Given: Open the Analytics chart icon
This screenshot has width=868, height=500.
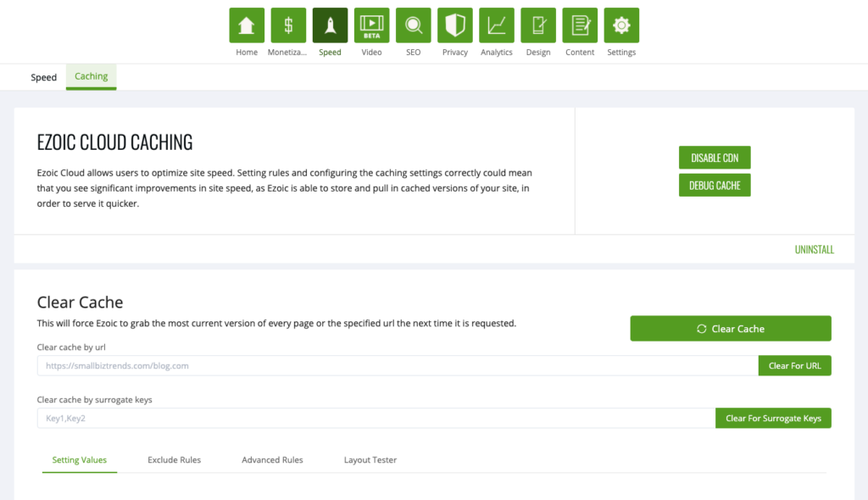Looking at the screenshot, I should point(497,25).
